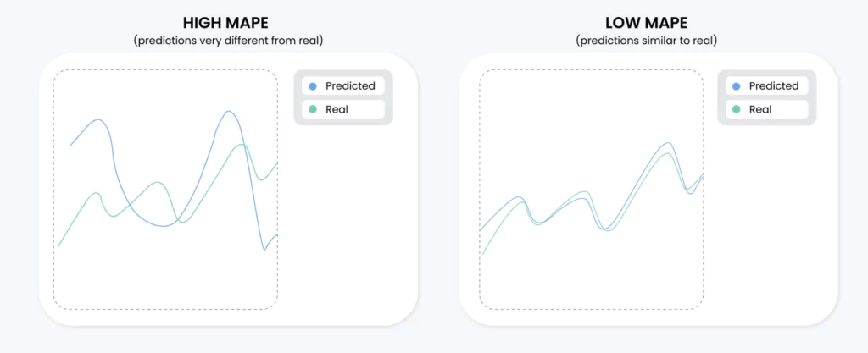Click the highest blue peak in LOW MAPE chart

pyautogui.click(x=668, y=143)
